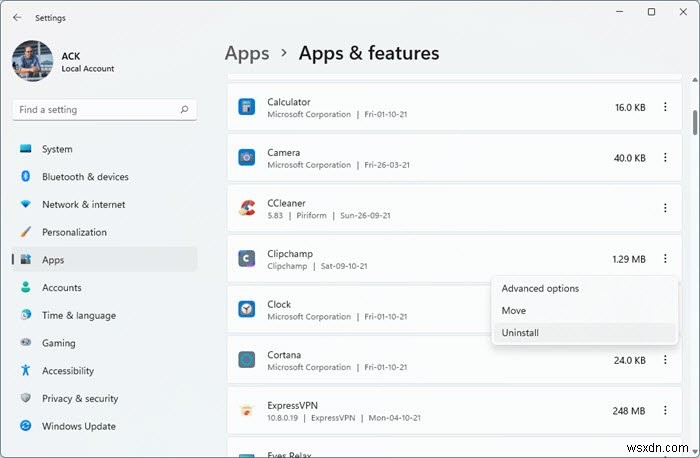Screen dimensions: 700x458
Task: Click the Camera app icon
Action: coord(246,158)
